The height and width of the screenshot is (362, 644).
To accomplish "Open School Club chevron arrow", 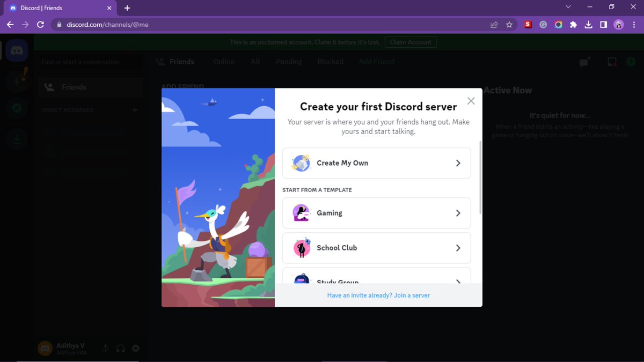I will click(x=458, y=248).
